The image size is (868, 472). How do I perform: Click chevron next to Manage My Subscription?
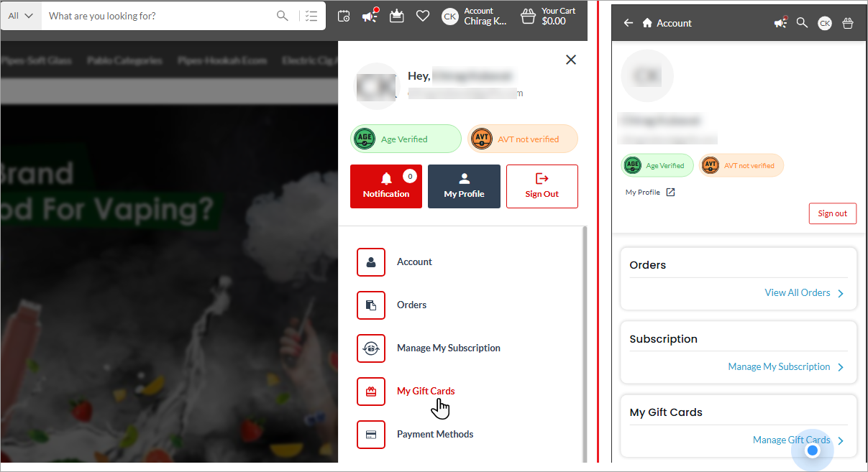point(841,367)
